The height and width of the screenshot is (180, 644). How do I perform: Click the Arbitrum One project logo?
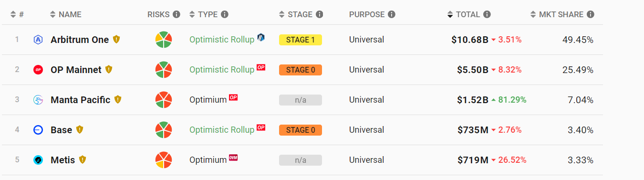pos(39,40)
